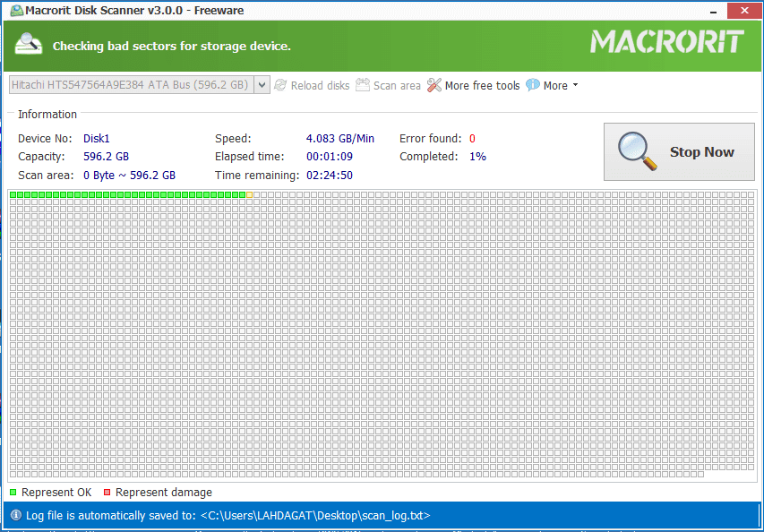Click the Reload disks icon
764x532 pixels.
[280, 85]
